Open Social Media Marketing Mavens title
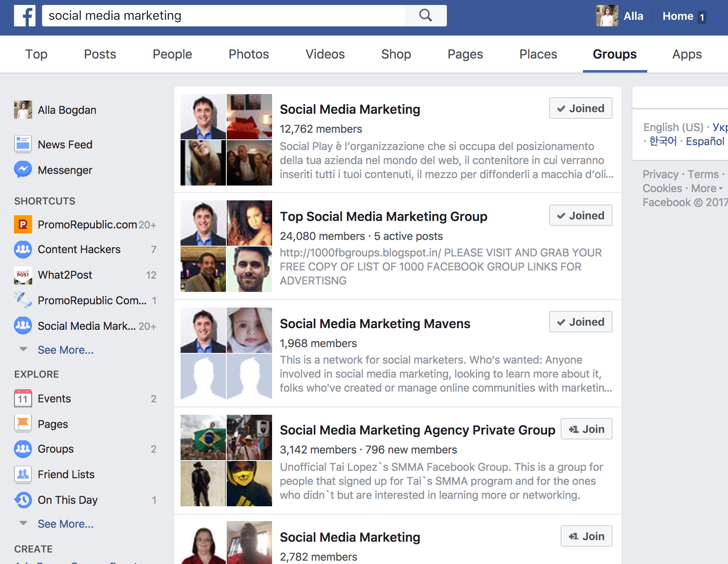 click(375, 323)
